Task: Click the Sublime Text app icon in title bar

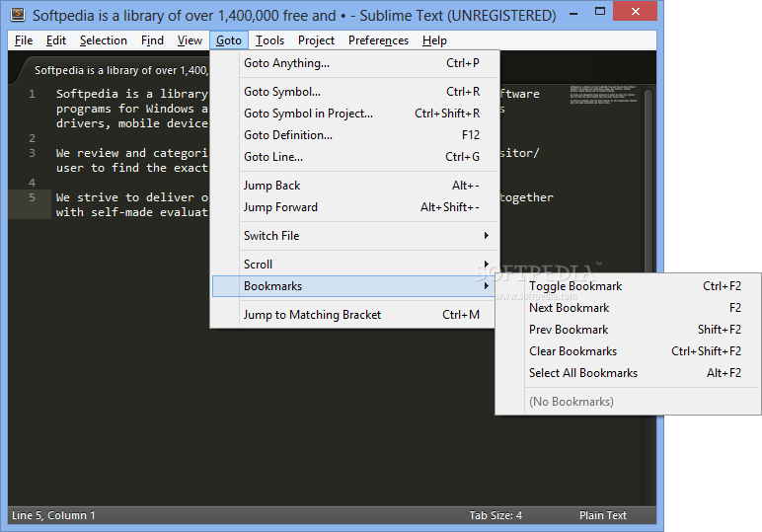Action: 18,15
